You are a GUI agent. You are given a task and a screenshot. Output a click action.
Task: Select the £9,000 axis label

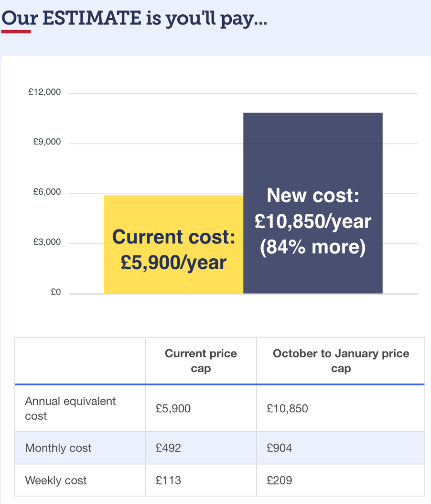pyautogui.click(x=47, y=142)
